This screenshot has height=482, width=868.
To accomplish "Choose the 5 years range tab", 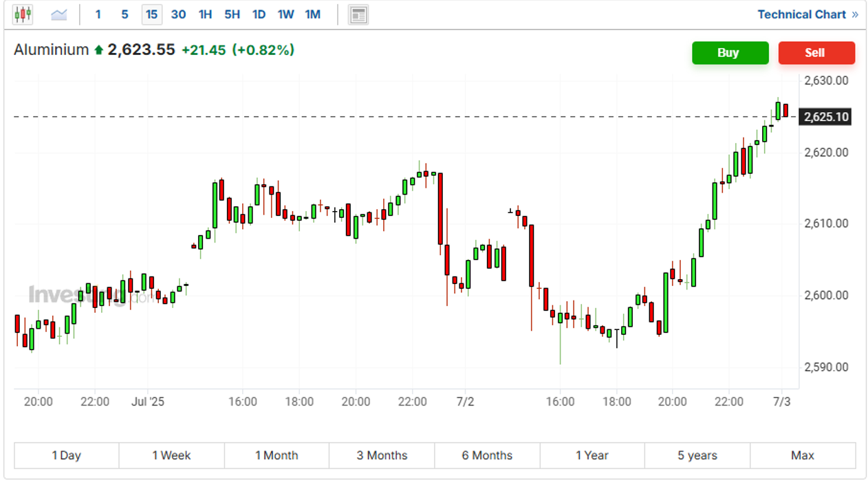I will pos(697,455).
